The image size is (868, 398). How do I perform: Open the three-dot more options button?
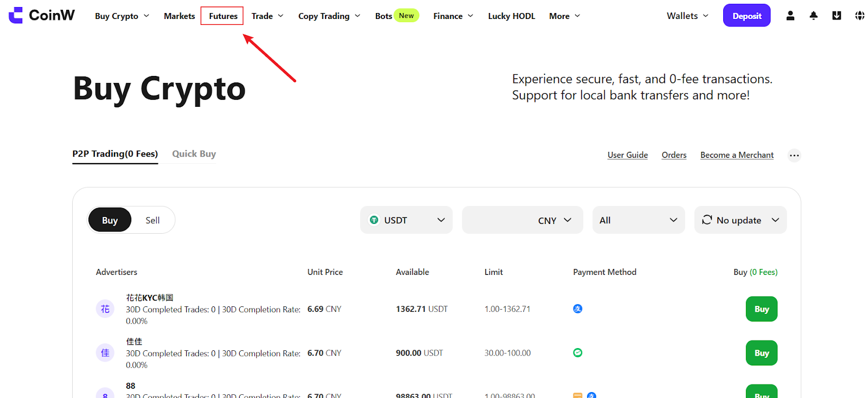794,156
